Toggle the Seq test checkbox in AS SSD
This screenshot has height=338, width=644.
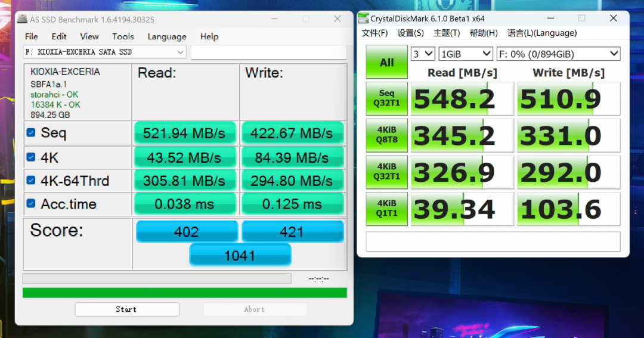[31, 133]
